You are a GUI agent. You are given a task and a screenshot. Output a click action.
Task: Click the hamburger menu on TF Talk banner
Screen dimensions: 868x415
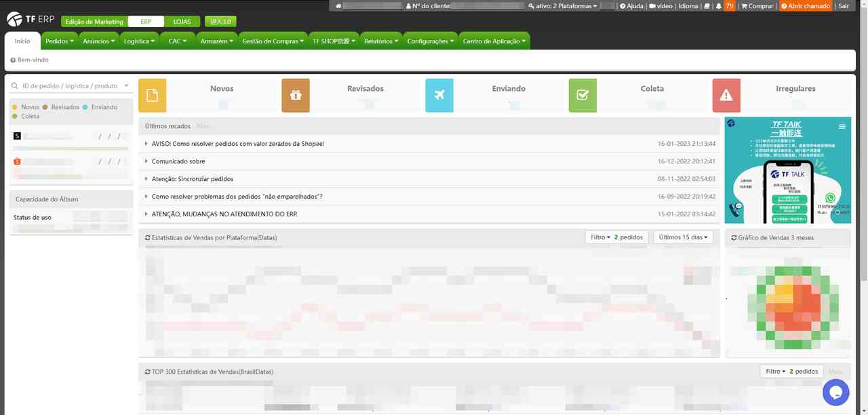coord(842,127)
